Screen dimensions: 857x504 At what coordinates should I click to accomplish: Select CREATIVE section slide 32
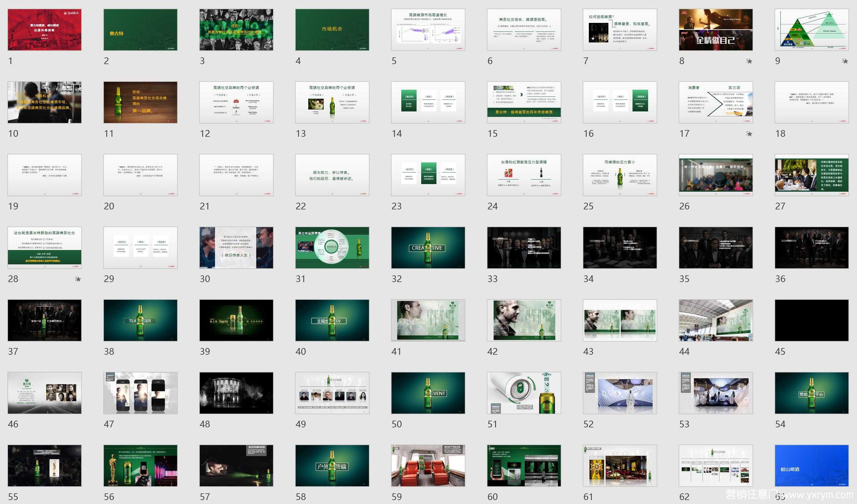(428, 248)
